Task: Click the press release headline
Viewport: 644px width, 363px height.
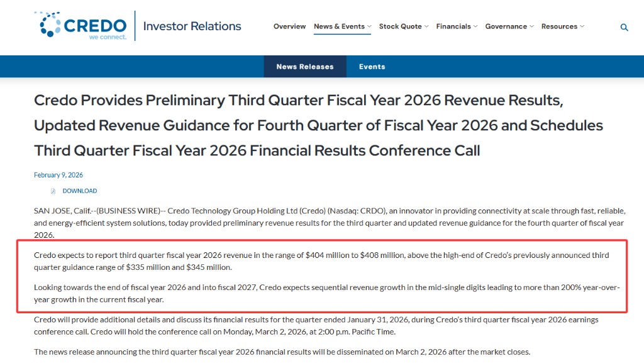Action: (x=318, y=125)
